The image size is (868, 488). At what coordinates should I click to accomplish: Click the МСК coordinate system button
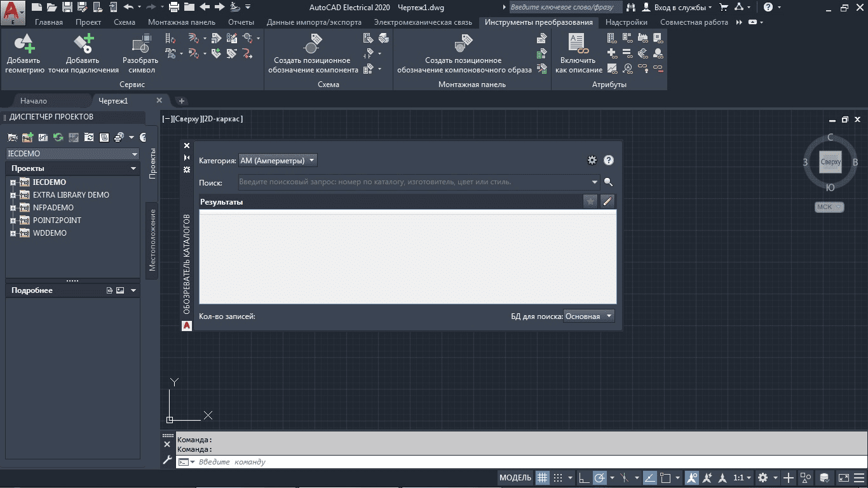coord(829,207)
